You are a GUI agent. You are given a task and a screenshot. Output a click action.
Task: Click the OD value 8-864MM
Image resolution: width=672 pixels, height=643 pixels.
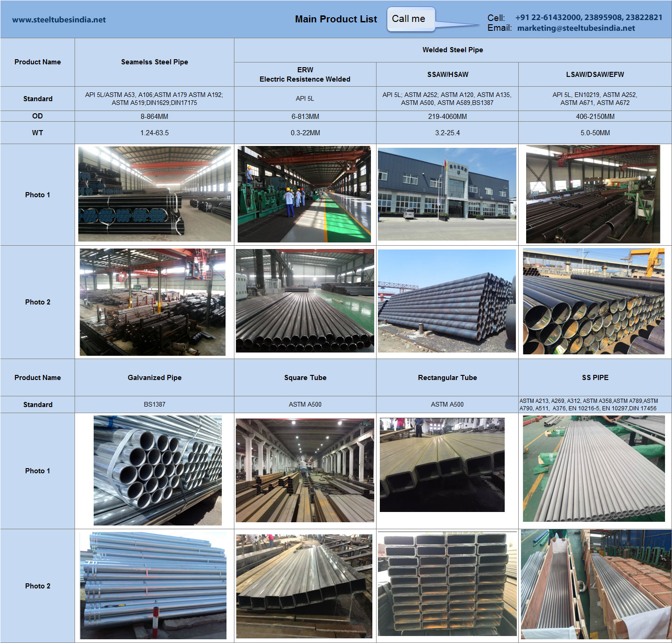click(155, 117)
